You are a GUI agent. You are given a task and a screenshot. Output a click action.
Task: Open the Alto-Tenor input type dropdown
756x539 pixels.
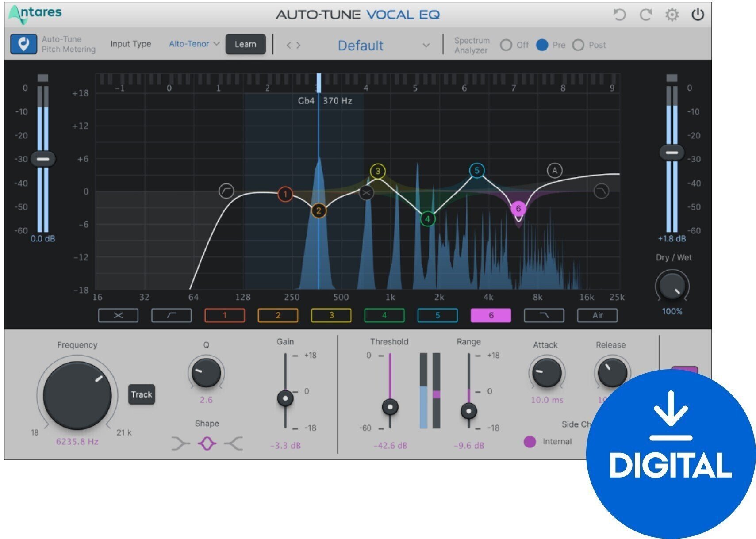tap(194, 44)
